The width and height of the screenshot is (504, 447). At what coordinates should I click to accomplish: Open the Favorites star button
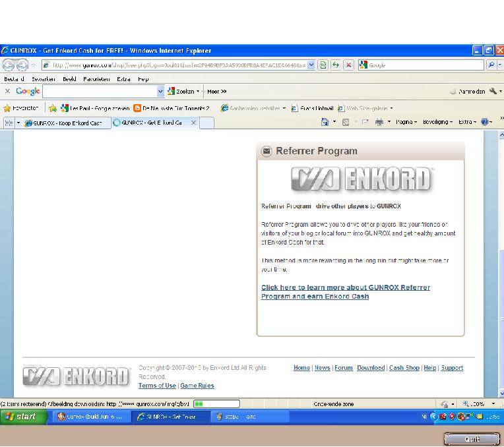click(21, 108)
